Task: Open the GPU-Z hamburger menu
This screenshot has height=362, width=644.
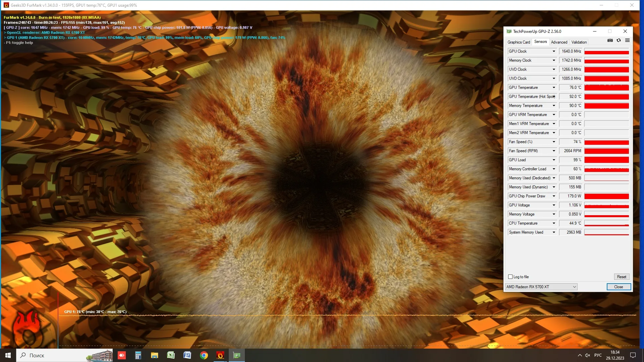Action: 627,41
